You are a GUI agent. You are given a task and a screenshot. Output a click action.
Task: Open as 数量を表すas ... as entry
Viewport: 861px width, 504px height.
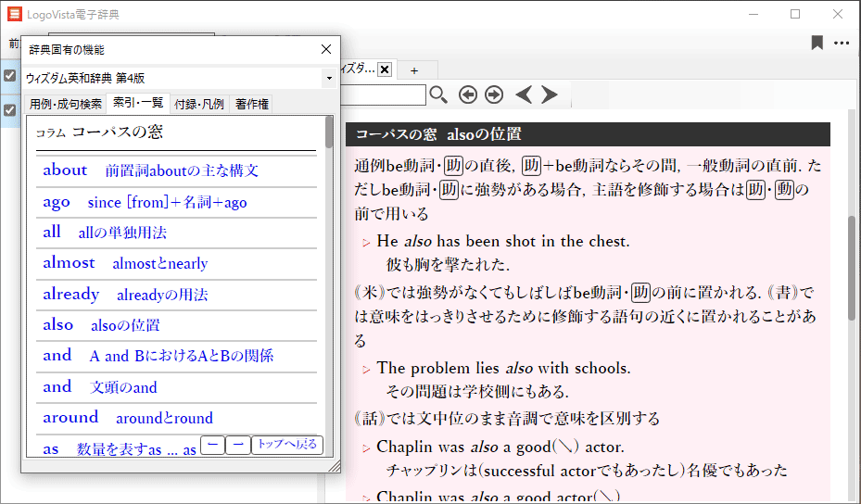pyautogui.click(x=119, y=449)
